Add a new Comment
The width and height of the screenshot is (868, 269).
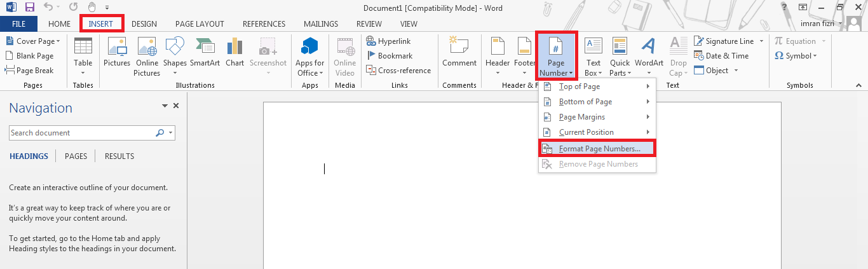tap(459, 52)
